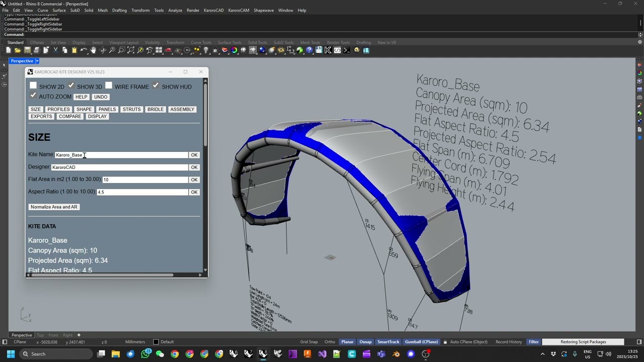644x362 pixels.
Task: Open the BRIDLE section in Kite Designer
Action: [x=155, y=109]
